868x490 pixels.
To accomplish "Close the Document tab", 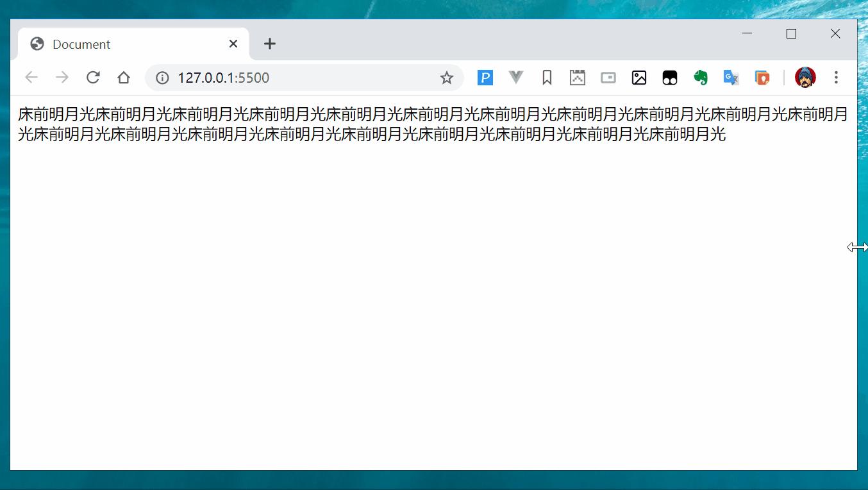I will tap(233, 44).
